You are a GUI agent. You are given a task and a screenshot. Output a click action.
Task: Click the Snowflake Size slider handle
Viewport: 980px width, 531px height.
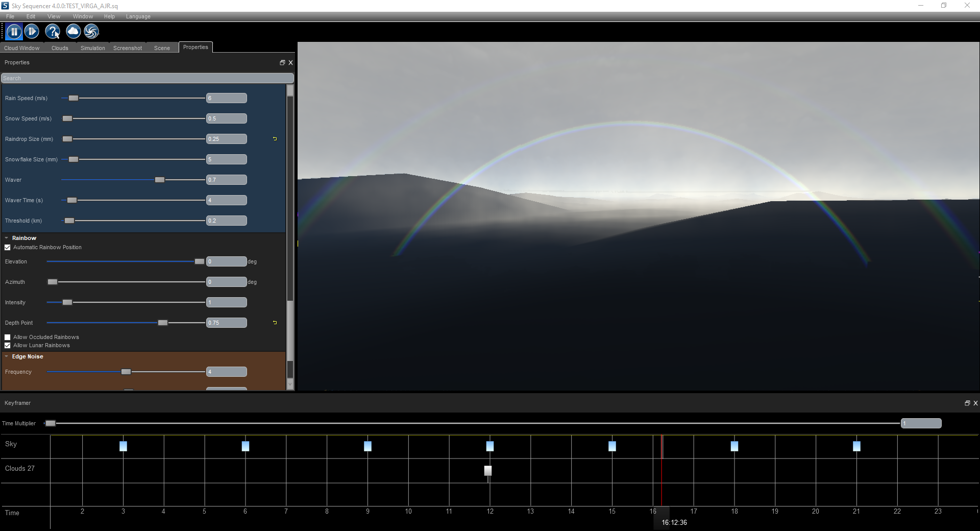pyautogui.click(x=73, y=159)
